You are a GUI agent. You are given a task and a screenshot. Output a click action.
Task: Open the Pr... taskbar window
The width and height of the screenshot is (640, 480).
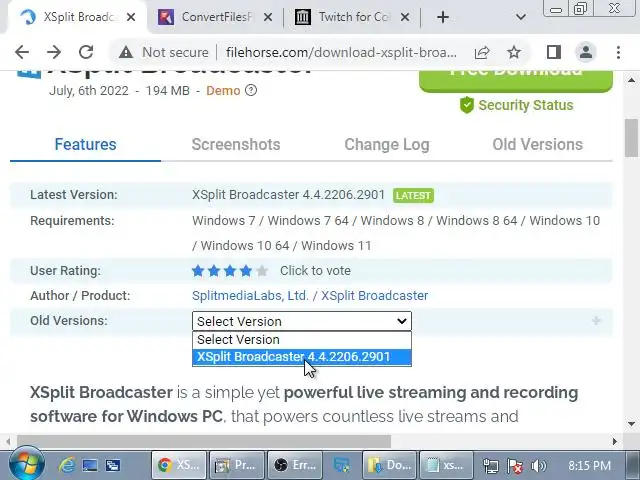tap(236, 464)
